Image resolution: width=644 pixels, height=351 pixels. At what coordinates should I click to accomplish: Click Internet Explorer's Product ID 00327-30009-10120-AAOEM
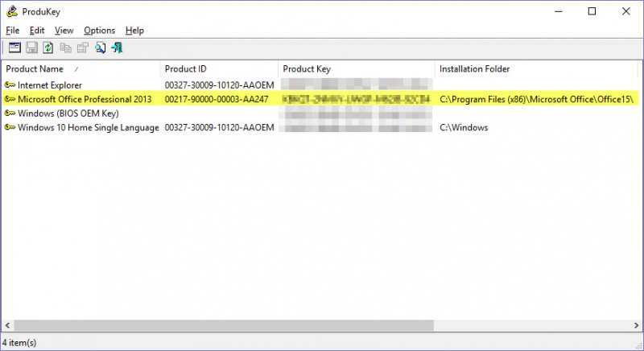coord(219,85)
